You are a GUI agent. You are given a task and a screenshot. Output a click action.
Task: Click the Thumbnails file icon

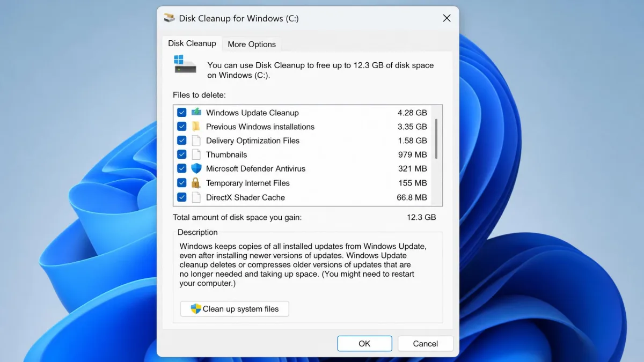(x=196, y=154)
